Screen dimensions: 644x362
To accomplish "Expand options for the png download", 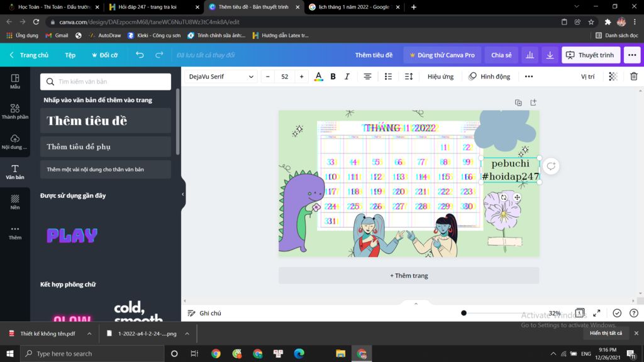I will [187, 334].
